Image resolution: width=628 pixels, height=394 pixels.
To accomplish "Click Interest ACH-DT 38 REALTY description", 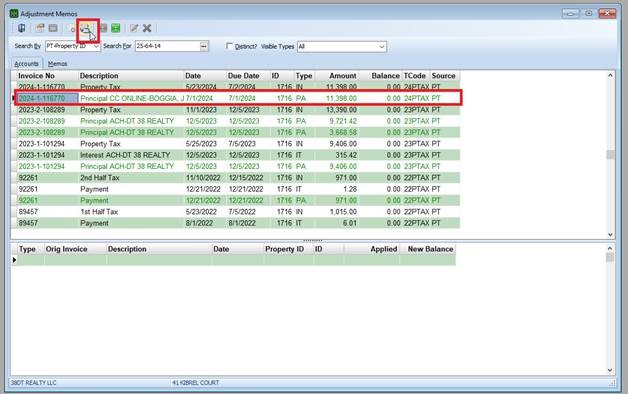I will point(125,155).
